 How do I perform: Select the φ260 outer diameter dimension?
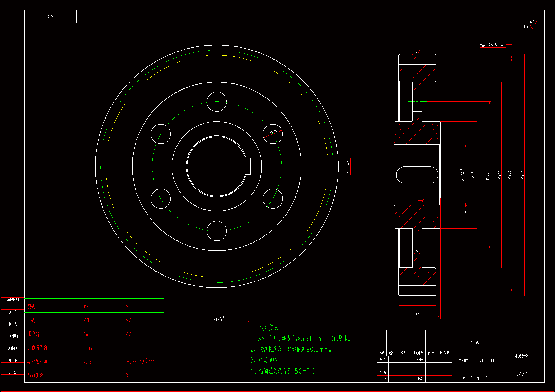[x=522, y=175]
